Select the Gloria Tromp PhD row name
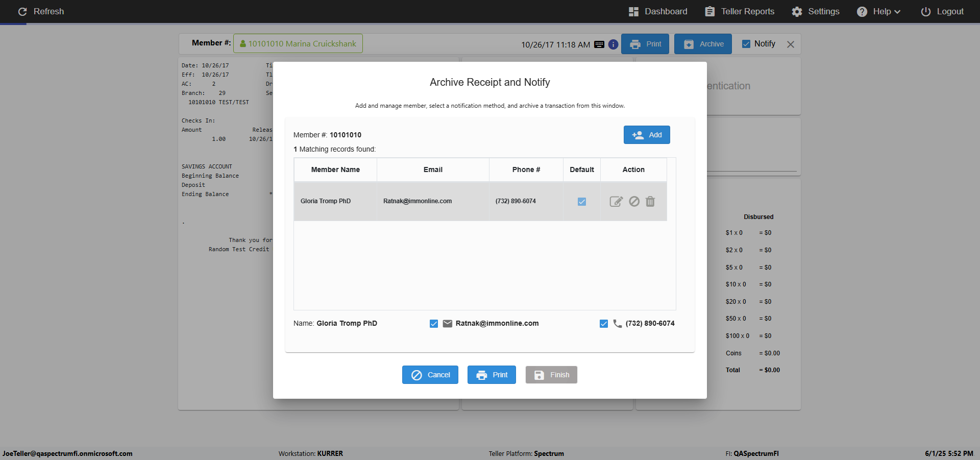 coord(326,201)
